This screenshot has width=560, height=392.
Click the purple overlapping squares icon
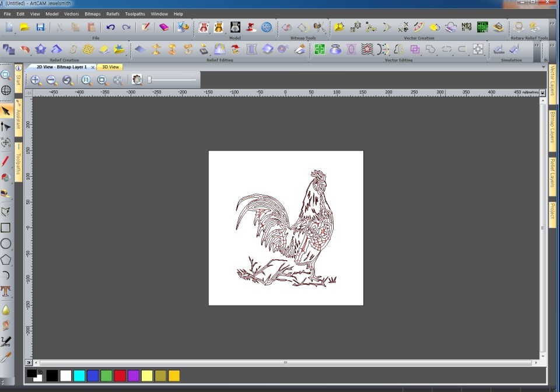(x=415, y=49)
